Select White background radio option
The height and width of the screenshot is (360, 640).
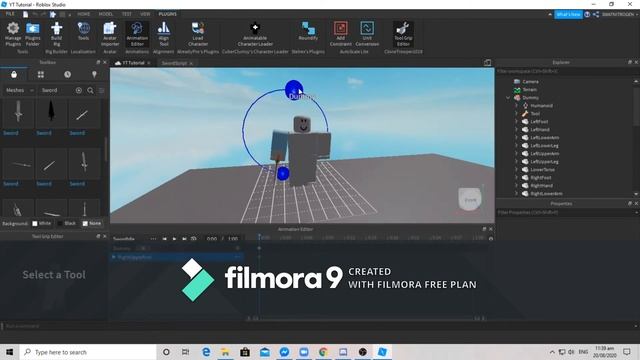click(41, 223)
